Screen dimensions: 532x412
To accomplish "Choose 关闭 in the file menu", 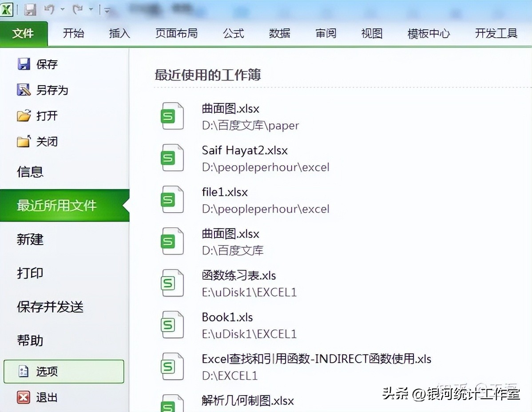I will point(47,141).
